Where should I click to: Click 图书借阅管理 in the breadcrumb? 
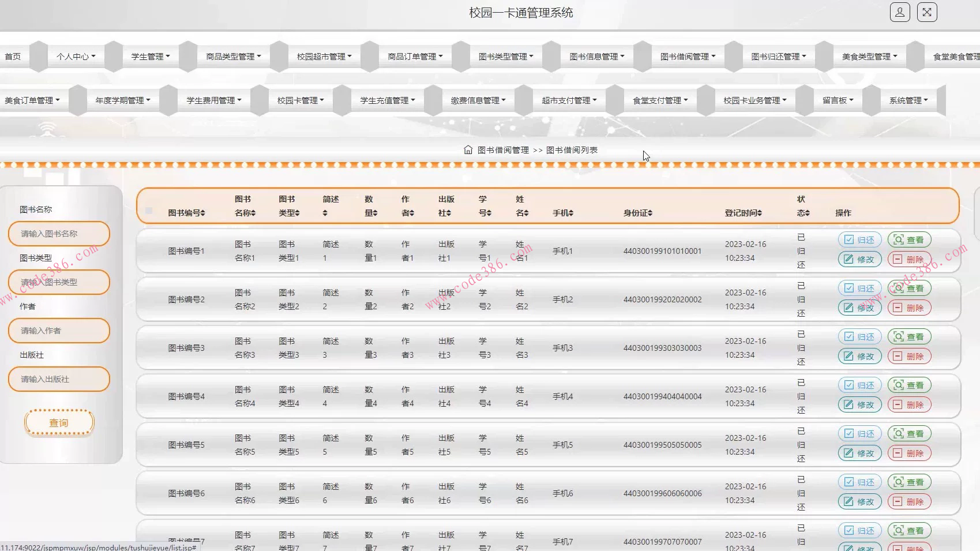[x=503, y=150]
